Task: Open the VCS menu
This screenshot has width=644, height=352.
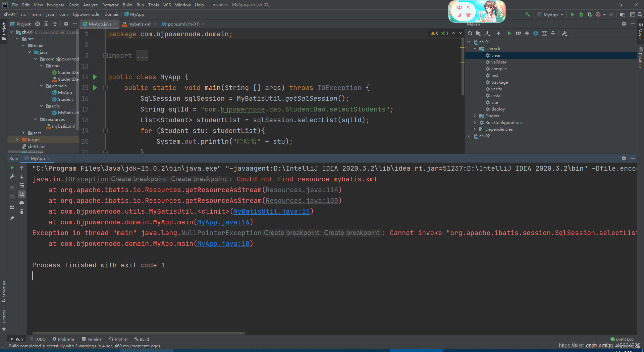Action: (167, 5)
